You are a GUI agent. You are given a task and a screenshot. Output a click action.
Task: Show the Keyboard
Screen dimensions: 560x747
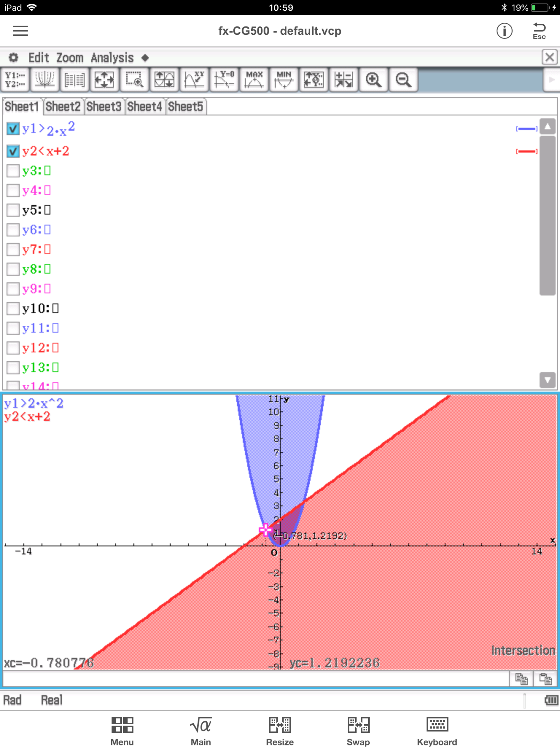click(x=437, y=731)
